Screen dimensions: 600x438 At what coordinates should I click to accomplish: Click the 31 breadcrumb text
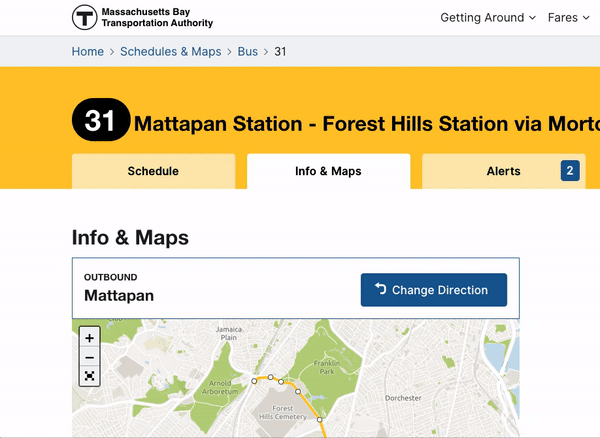point(280,51)
